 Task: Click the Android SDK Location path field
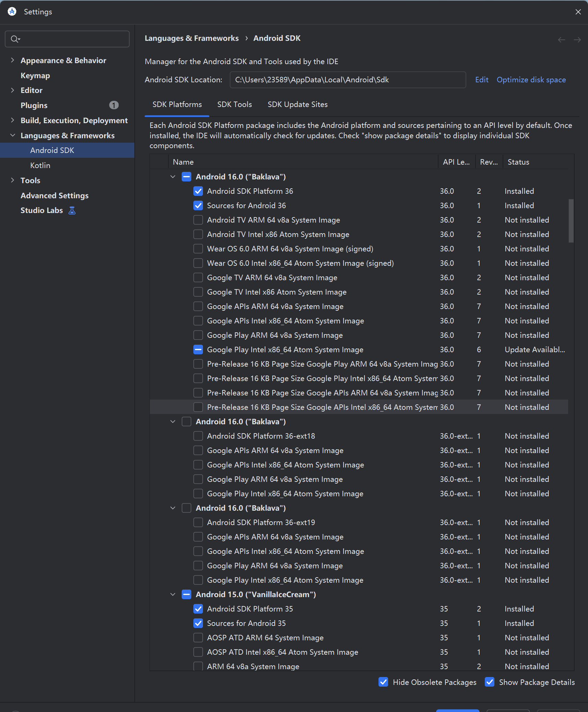pyautogui.click(x=348, y=80)
